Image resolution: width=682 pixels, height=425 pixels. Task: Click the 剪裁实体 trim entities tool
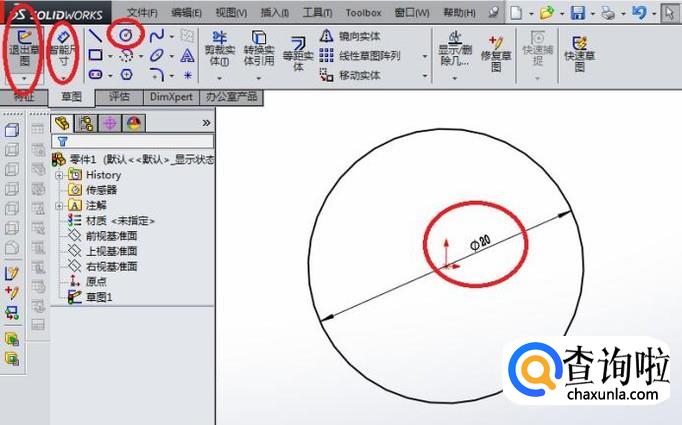[x=220, y=48]
